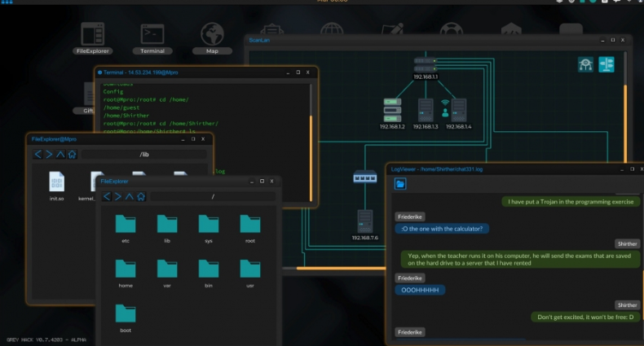The image size is (644, 346).
Task: Click the wifi user icon in ScanLan
Action: pyautogui.click(x=445, y=108)
